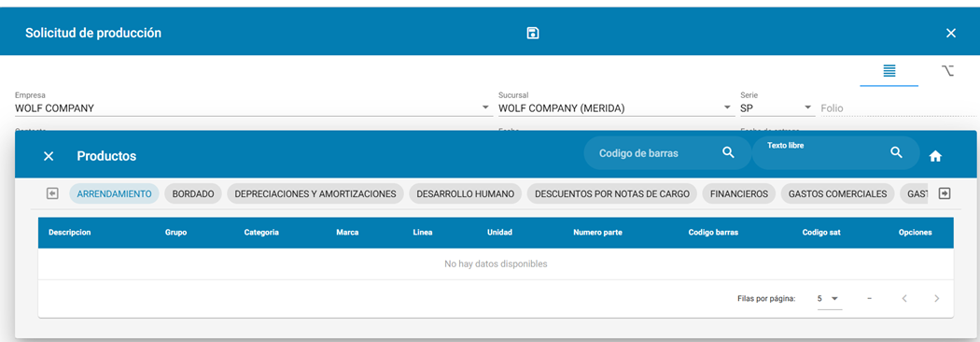The width and height of the screenshot is (980, 342).
Task: Click the 'No hay datos disponibles' message
Action: coord(496,264)
